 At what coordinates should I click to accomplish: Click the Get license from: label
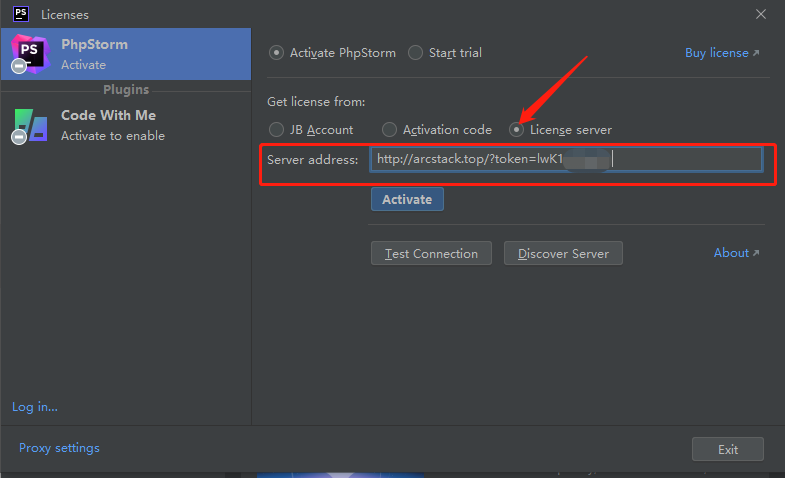coord(316,102)
